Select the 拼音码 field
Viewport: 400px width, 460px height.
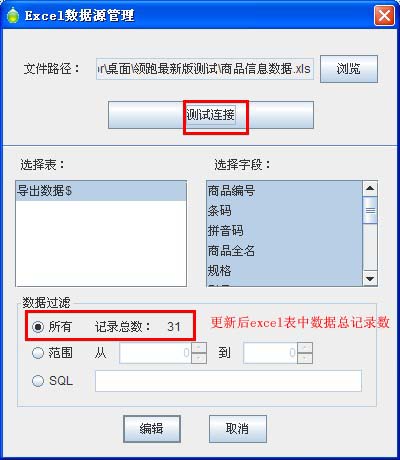point(284,231)
